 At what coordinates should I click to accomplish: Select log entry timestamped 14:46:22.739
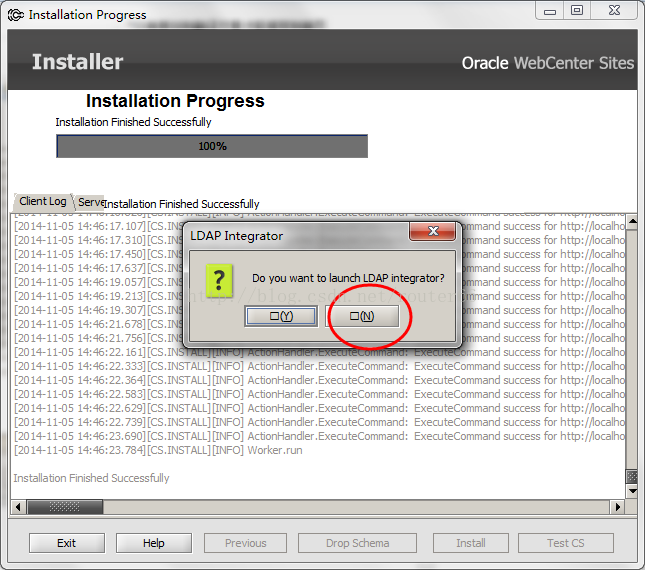[320, 422]
